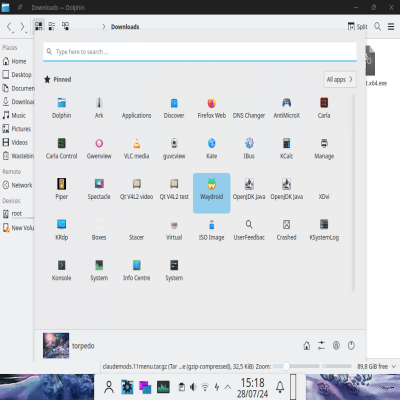
Task: Launch the Boxes app
Action: (x=99, y=230)
